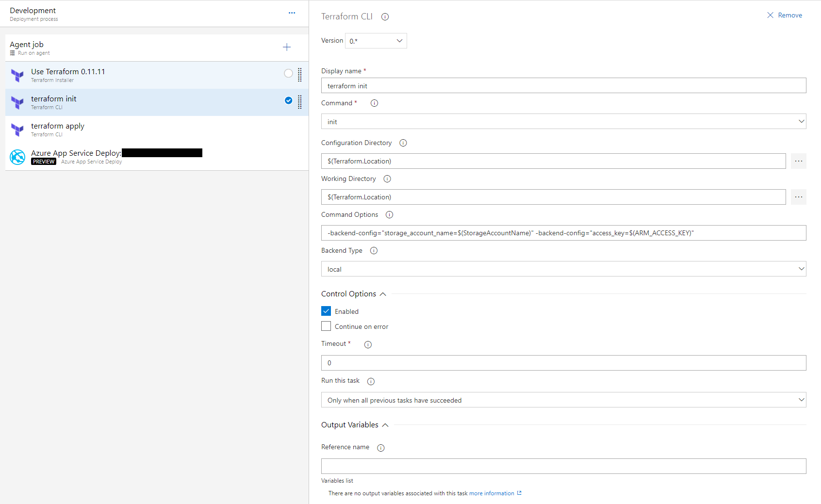This screenshot has width=821, height=504.
Task: Check the Continue on error checkbox
Action: 326,326
